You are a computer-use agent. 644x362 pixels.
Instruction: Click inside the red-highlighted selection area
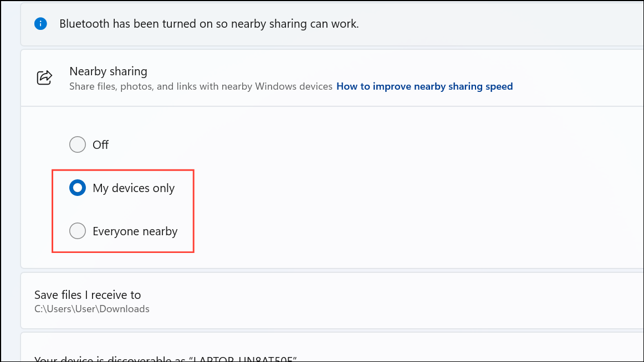(122, 210)
